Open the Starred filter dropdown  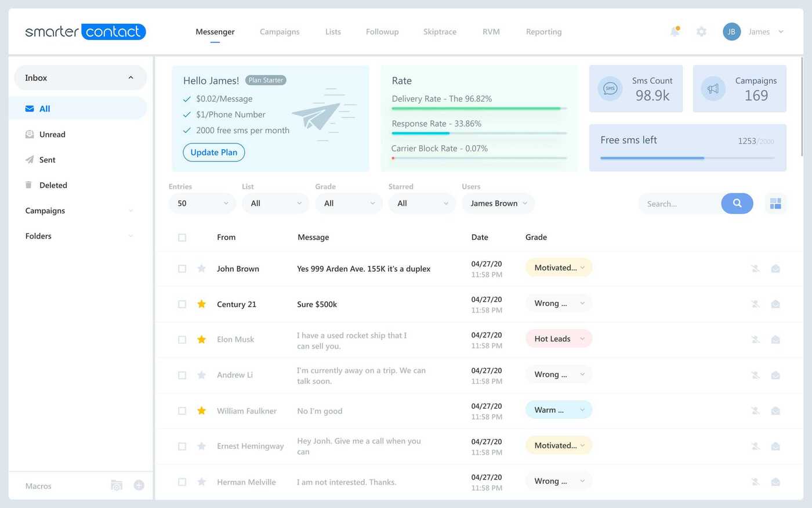tap(422, 203)
